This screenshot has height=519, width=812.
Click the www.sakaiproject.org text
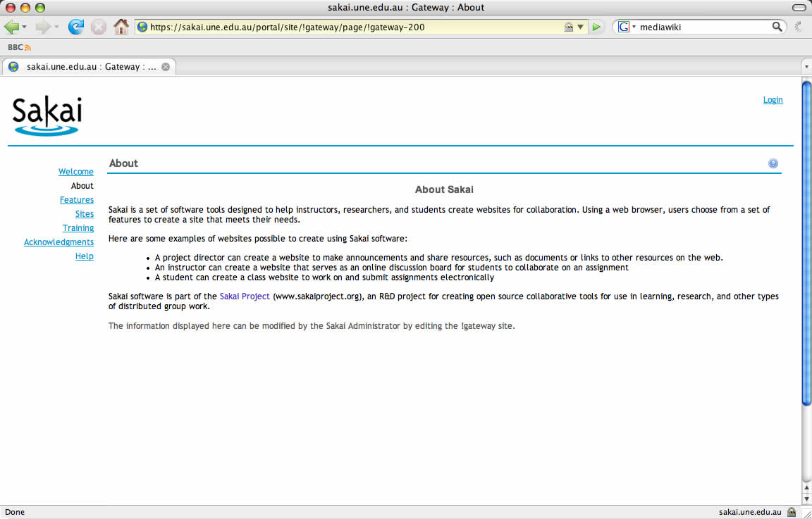pos(316,296)
